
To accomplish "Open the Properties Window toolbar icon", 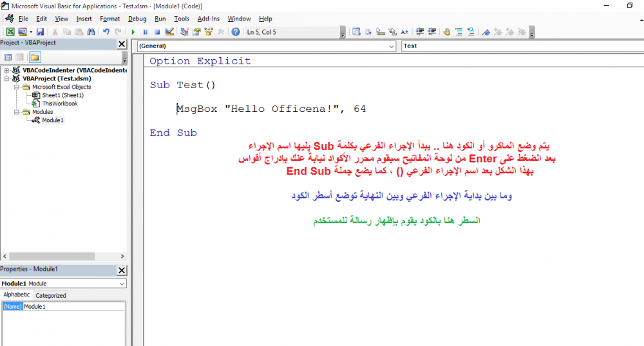I will pos(196,32).
